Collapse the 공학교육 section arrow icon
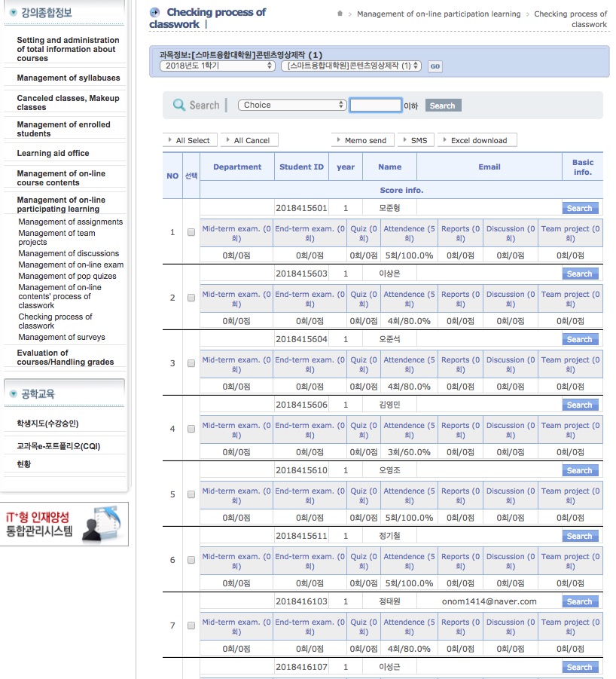Screen dimensions: 616x679 pyautogui.click(x=14, y=393)
